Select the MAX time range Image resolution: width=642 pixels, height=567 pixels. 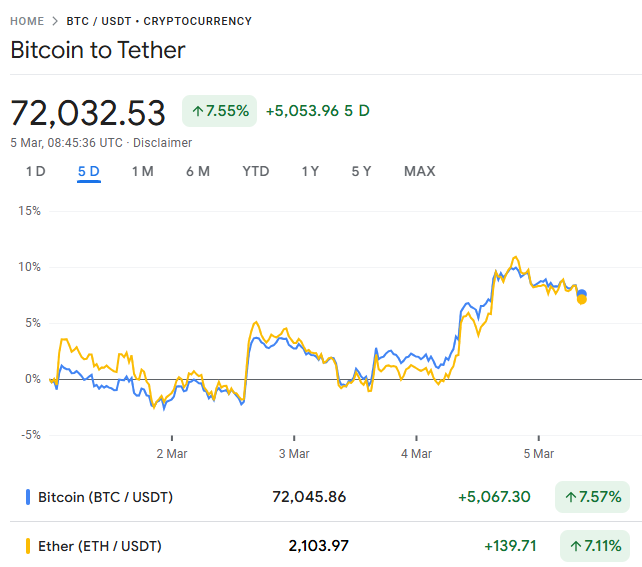pyautogui.click(x=420, y=171)
